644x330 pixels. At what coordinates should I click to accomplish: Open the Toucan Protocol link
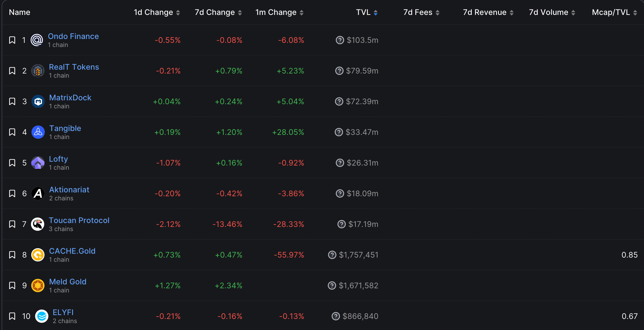tap(79, 220)
